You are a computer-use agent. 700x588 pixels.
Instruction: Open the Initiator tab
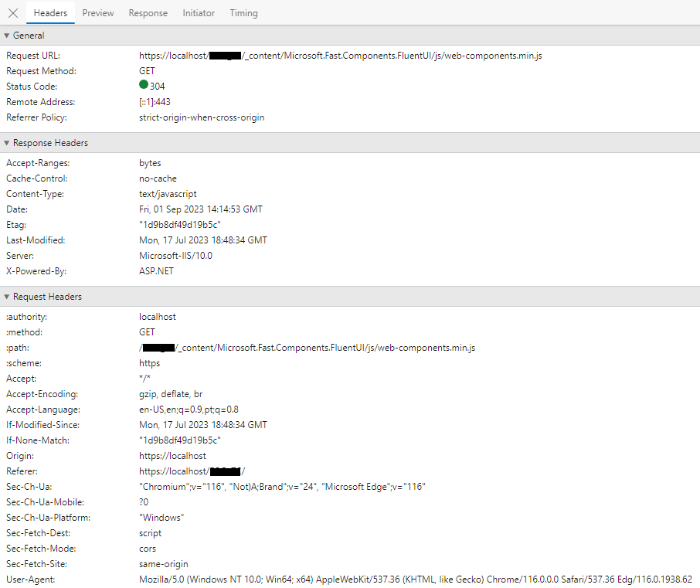(199, 12)
